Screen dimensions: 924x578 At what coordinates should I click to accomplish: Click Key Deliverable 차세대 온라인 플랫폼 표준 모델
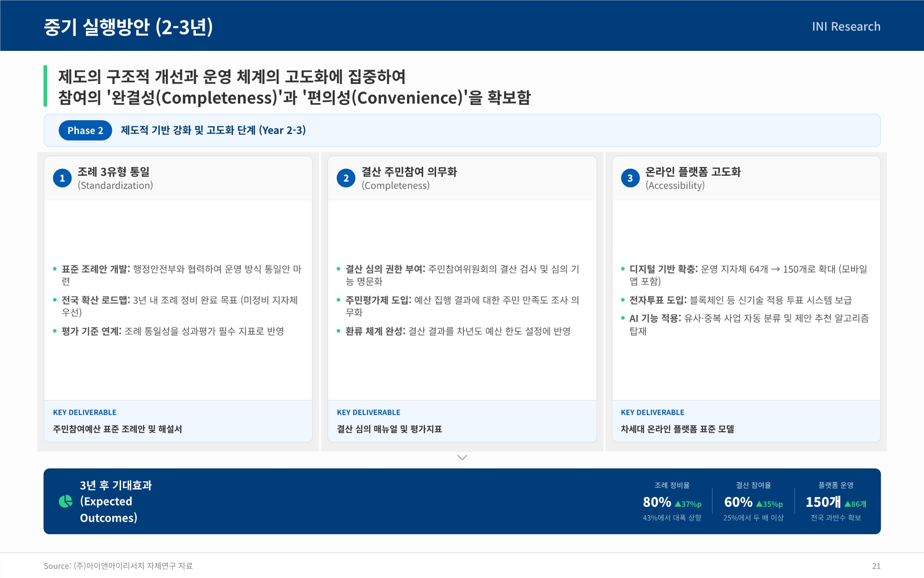click(677, 429)
